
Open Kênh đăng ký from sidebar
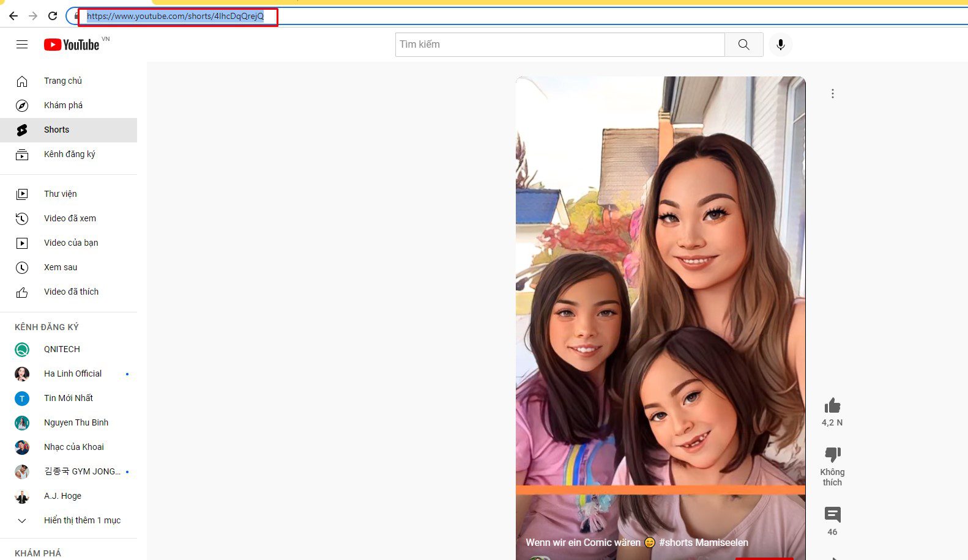69,155
